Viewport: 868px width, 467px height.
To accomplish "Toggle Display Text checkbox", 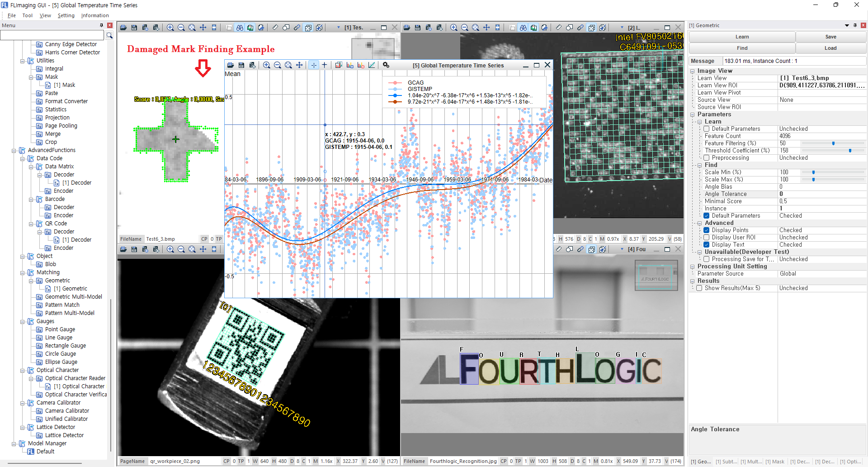I will click(707, 245).
